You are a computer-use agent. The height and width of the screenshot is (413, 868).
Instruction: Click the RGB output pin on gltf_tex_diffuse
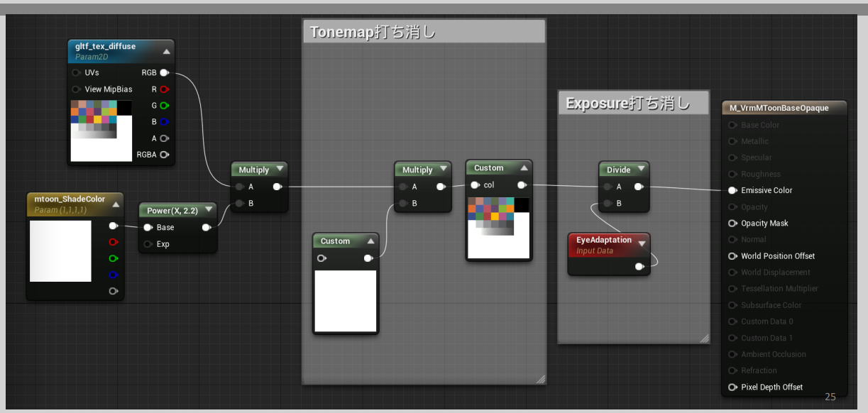[x=164, y=72]
